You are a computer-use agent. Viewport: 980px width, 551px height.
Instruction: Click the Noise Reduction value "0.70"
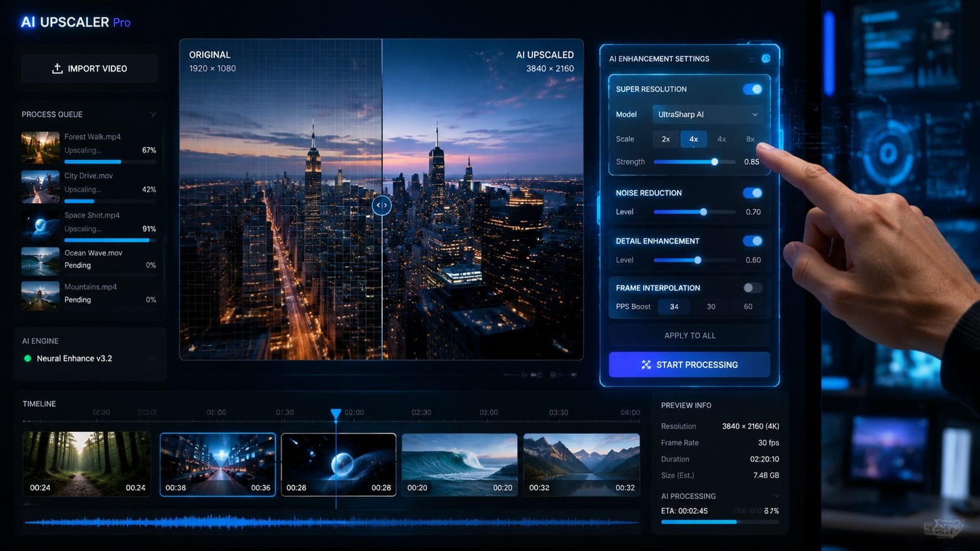pyautogui.click(x=753, y=212)
